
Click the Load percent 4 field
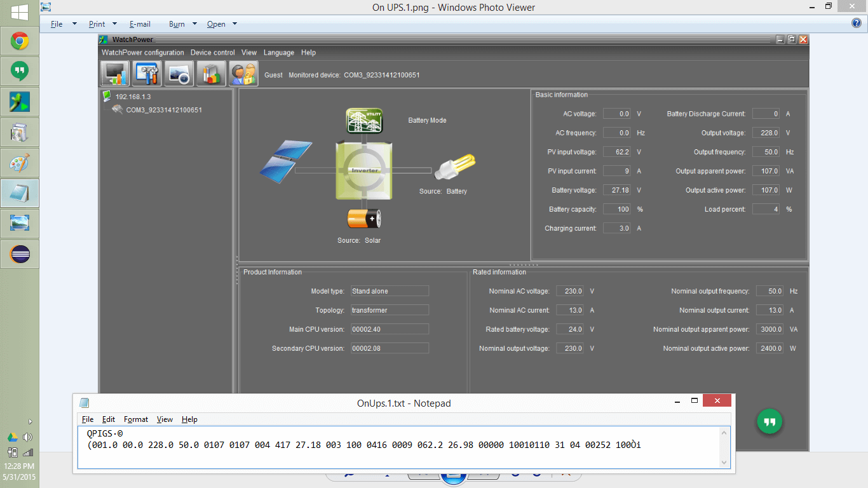tap(766, 209)
